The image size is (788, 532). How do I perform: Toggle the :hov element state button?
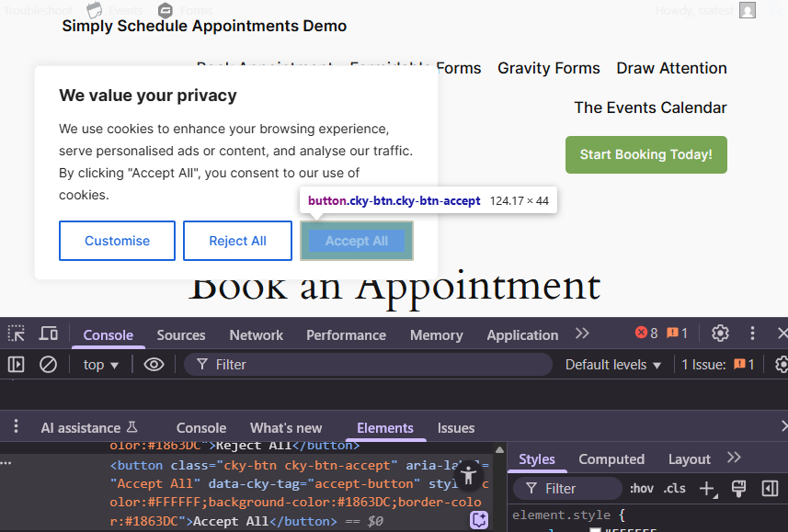[x=642, y=489]
